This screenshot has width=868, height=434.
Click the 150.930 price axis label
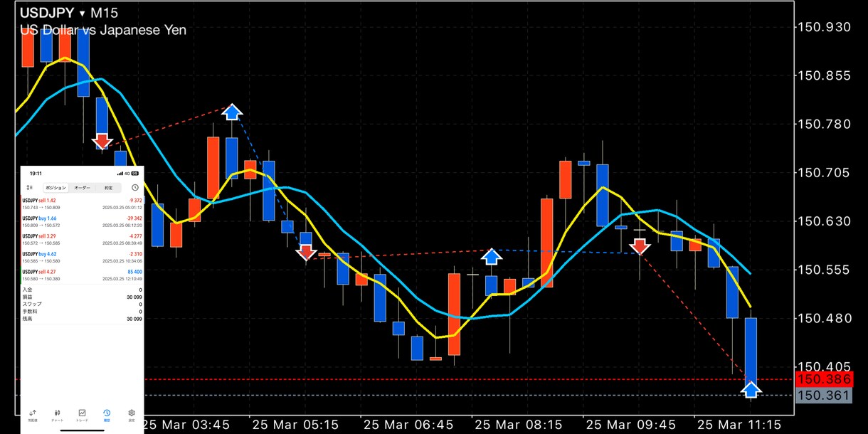(822, 27)
